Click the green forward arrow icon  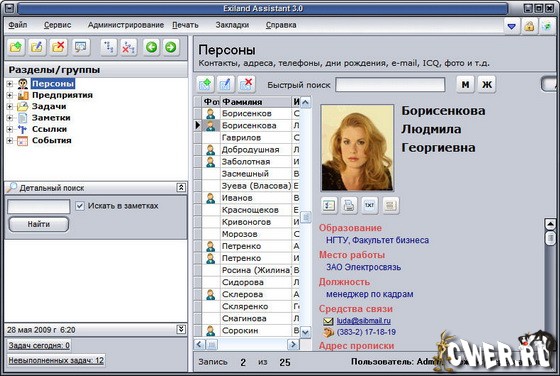click(x=171, y=47)
